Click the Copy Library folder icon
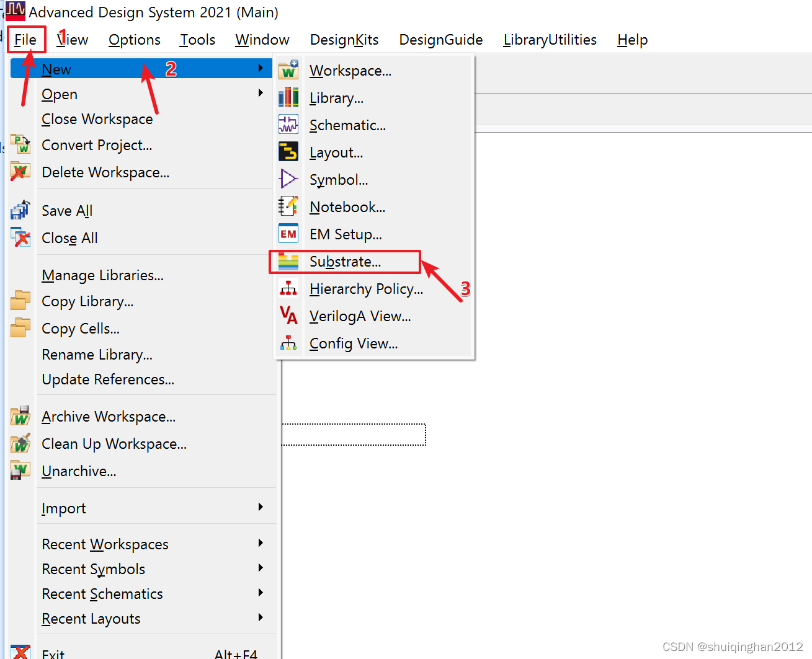The height and width of the screenshot is (659, 812). pyautogui.click(x=20, y=301)
